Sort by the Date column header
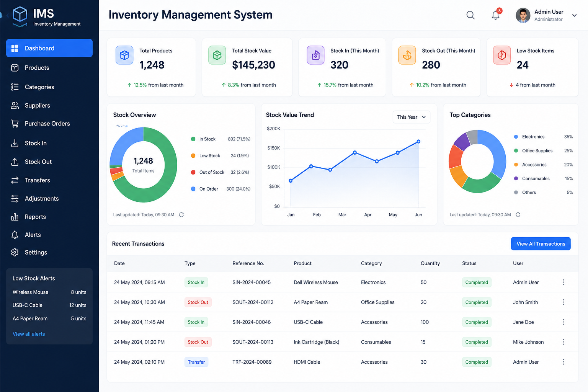This screenshot has width=588, height=392. pos(119,263)
